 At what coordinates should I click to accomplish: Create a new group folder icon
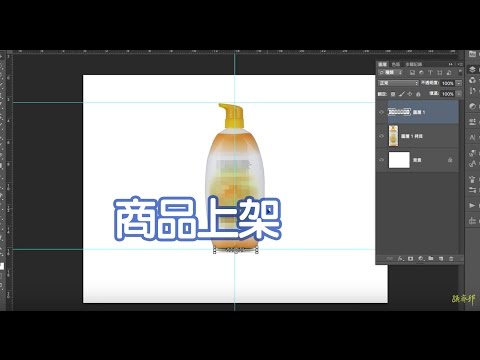coord(431,258)
